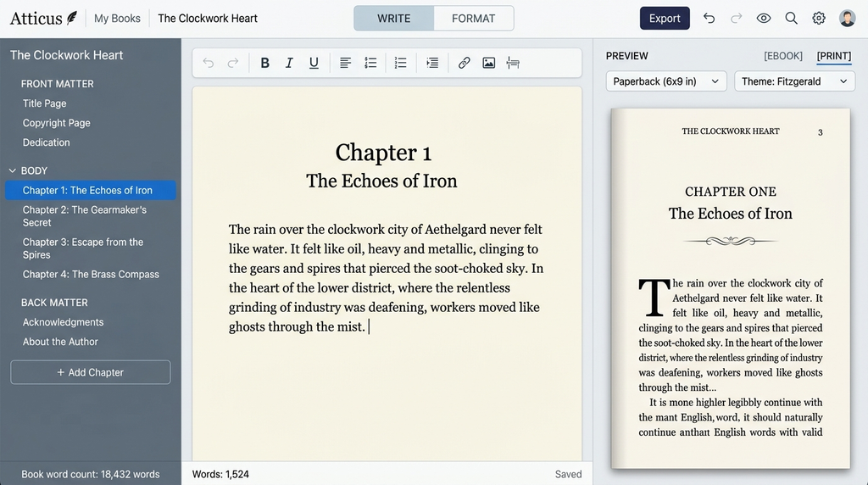The image size is (868, 485).
Task: Open Acknowledgments
Action: click(x=63, y=322)
